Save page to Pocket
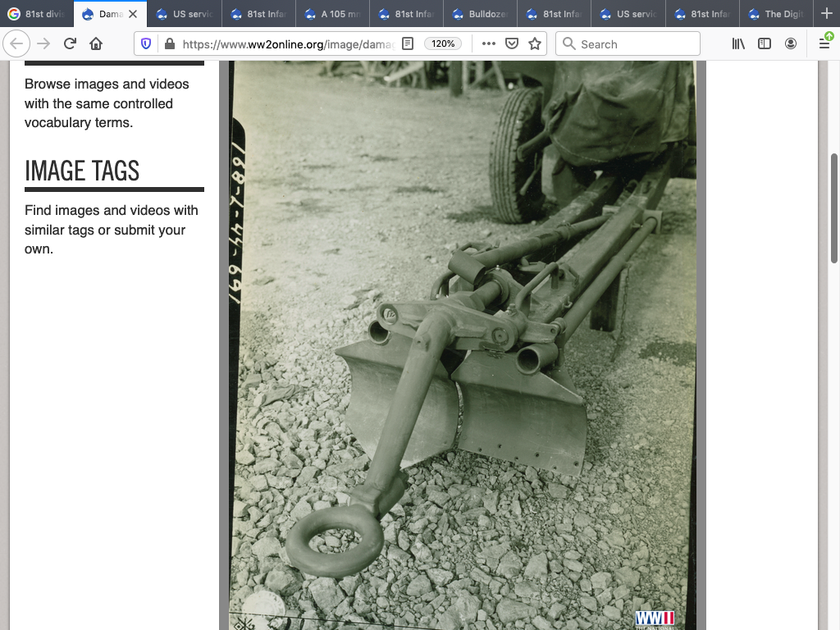Viewport: 840px width, 630px height. pos(512,44)
